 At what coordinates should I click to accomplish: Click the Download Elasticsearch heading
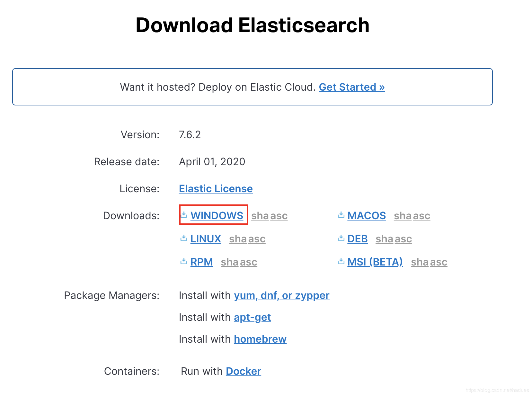pyautogui.click(x=253, y=25)
